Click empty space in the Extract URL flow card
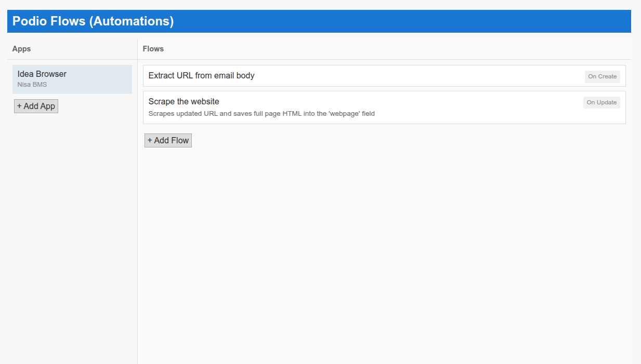The width and height of the screenshot is (641, 364). tap(416, 76)
